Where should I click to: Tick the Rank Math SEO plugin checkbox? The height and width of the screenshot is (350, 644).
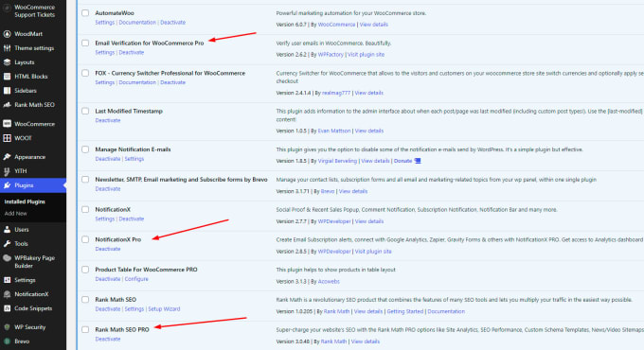pyautogui.click(x=85, y=300)
